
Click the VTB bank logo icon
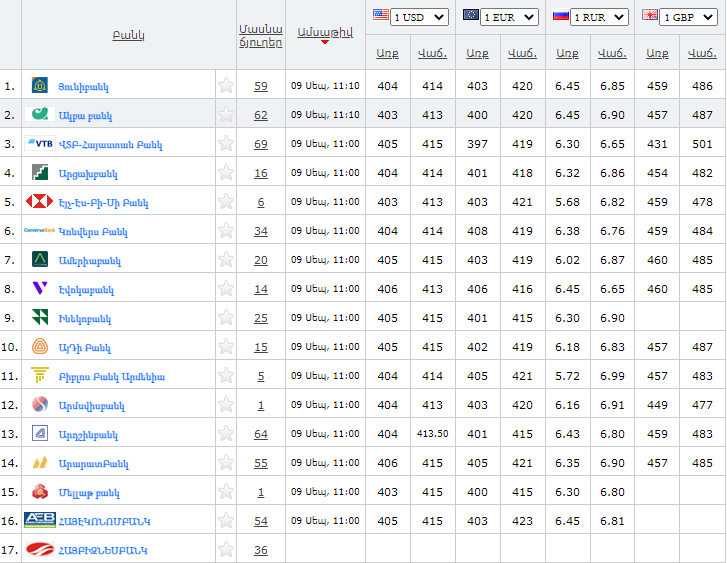[x=40, y=144]
